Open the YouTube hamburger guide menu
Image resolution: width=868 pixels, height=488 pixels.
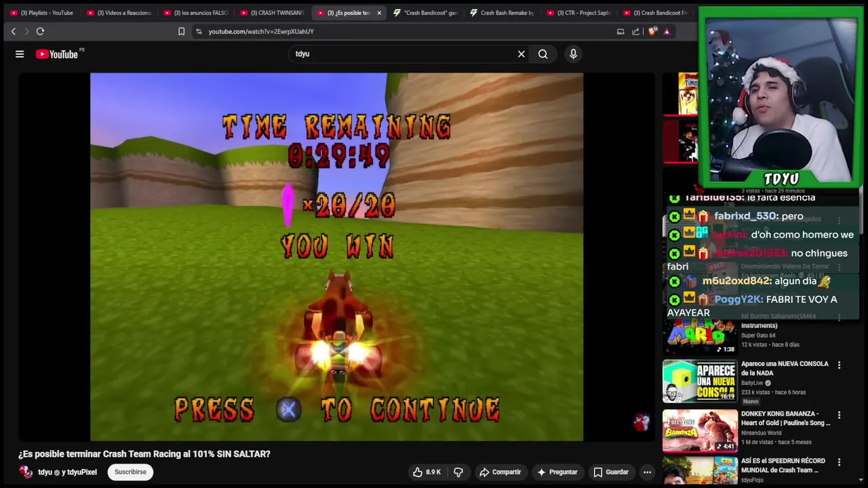(x=20, y=54)
